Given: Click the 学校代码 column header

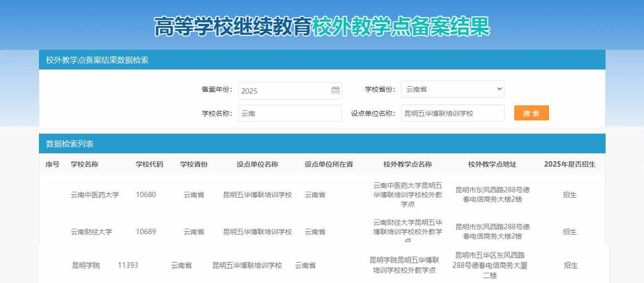Looking at the screenshot, I should click(x=149, y=164).
